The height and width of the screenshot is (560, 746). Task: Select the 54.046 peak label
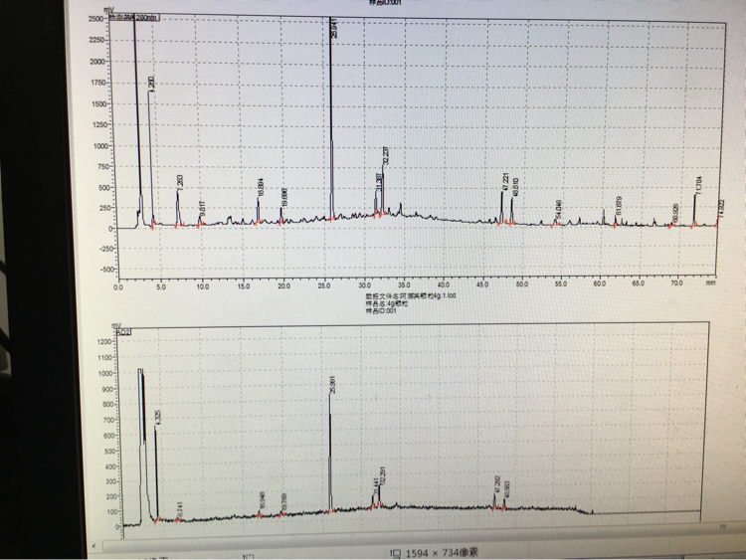point(559,209)
